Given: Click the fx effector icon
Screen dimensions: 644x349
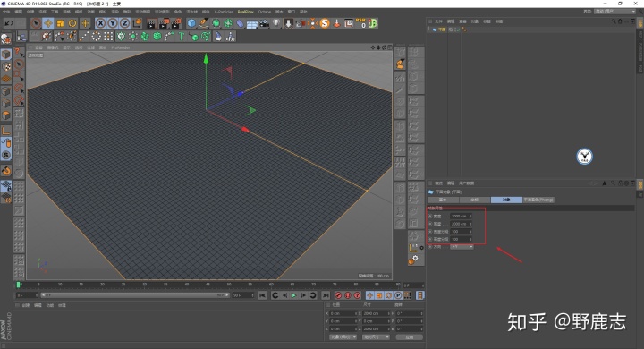Looking at the screenshot, I should pyautogui.click(x=231, y=37).
